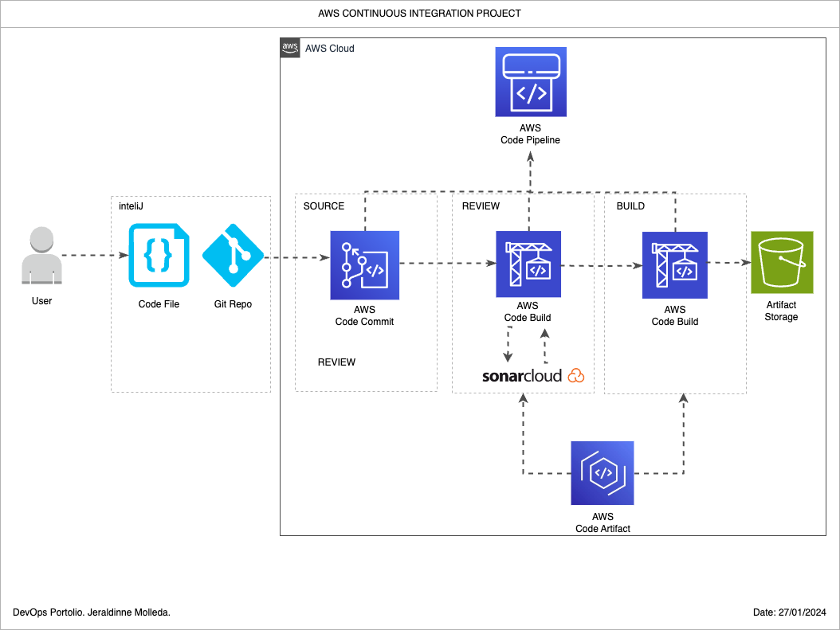This screenshot has width=840, height=630.
Task: Select the Code Build icon in REVIEW
Action: click(528, 264)
